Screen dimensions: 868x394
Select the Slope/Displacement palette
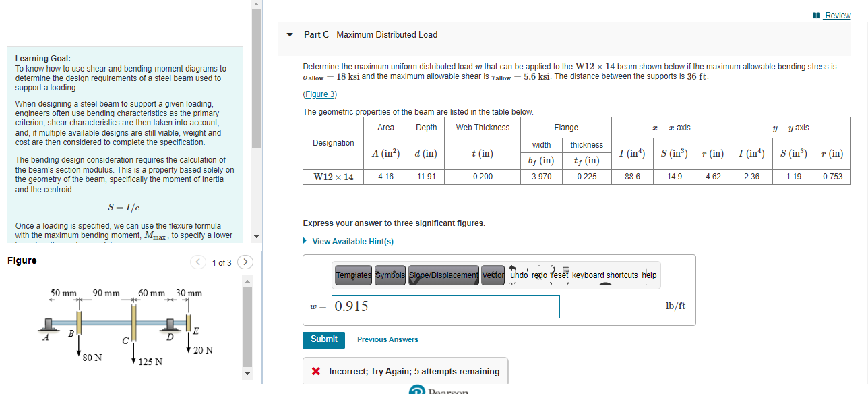tap(443, 275)
